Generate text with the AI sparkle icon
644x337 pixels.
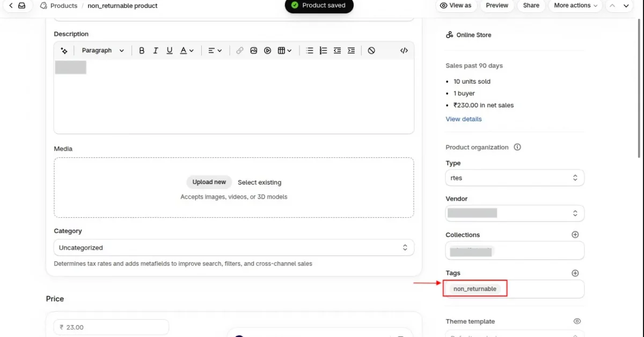coord(64,50)
